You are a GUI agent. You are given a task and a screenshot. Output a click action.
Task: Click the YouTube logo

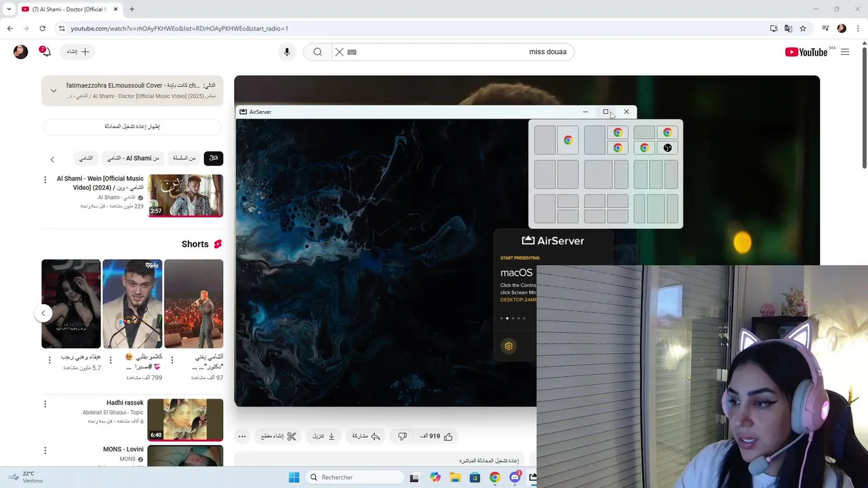point(806,52)
